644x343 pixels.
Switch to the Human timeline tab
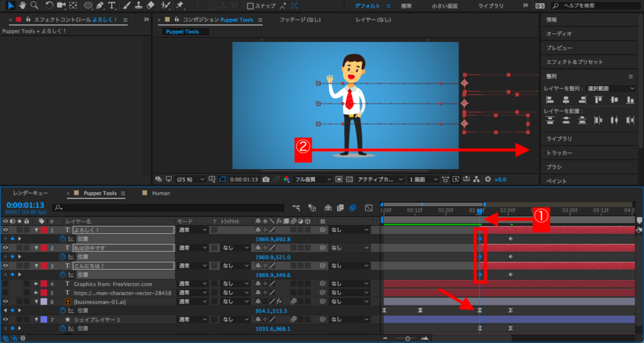161,193
